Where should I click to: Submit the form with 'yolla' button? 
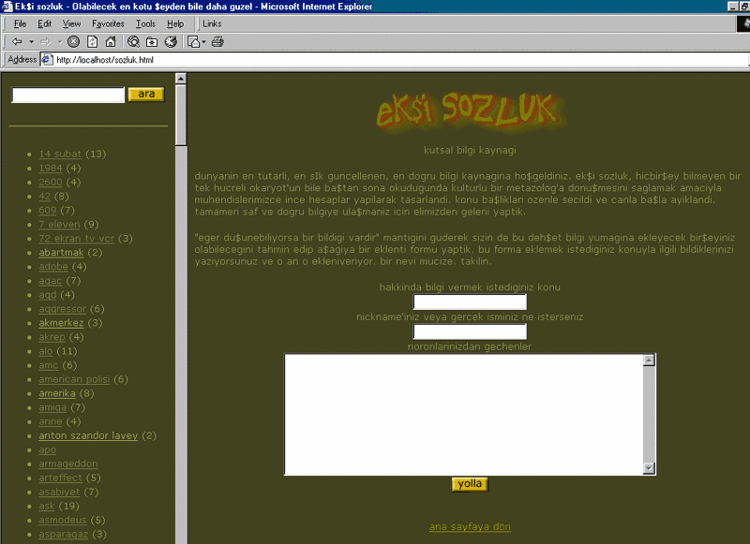coord(469,484)
